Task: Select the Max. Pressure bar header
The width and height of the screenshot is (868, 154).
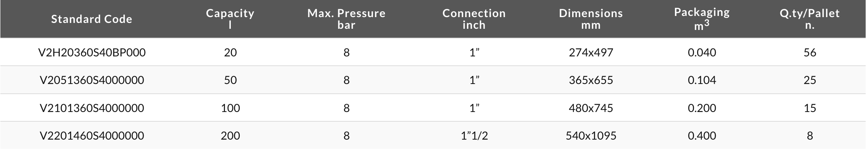Action: 346,19
